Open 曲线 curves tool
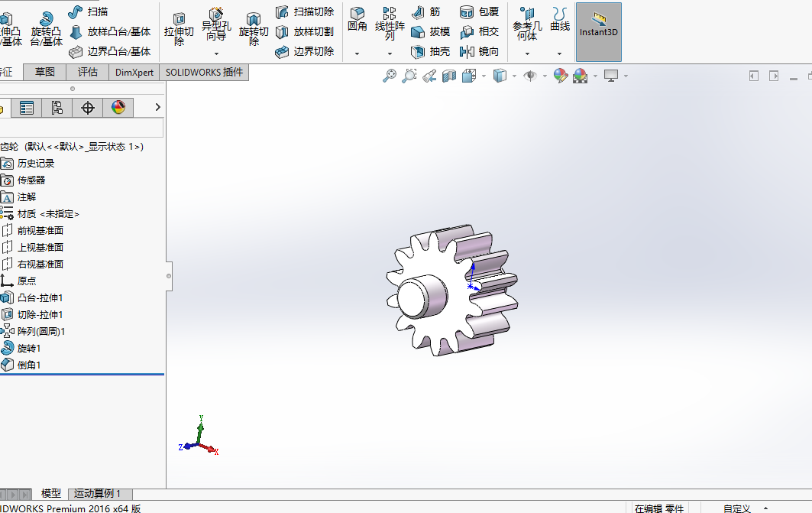This screenshot has height=513, width=812. point(559,20)
